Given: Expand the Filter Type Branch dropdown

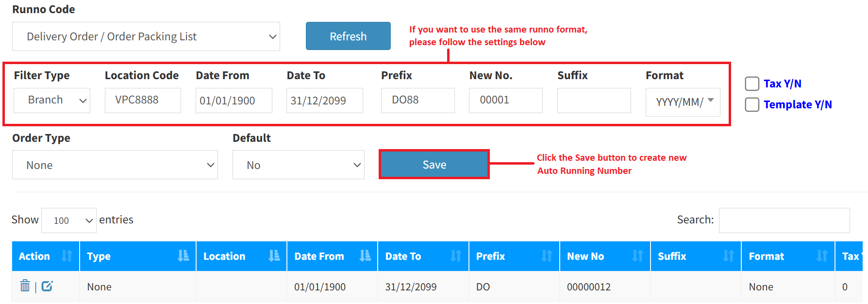Looking at the screenshot, I should [x=52, y=101].
